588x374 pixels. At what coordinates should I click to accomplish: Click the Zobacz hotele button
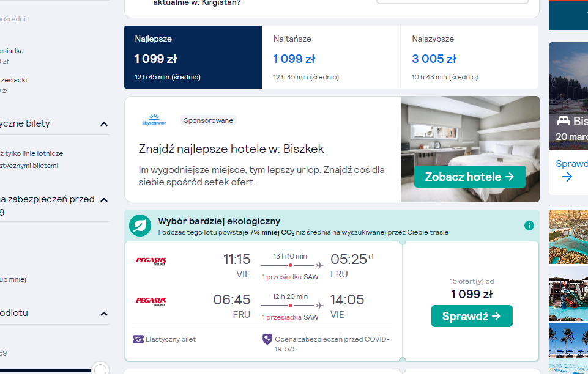point(470,177)
